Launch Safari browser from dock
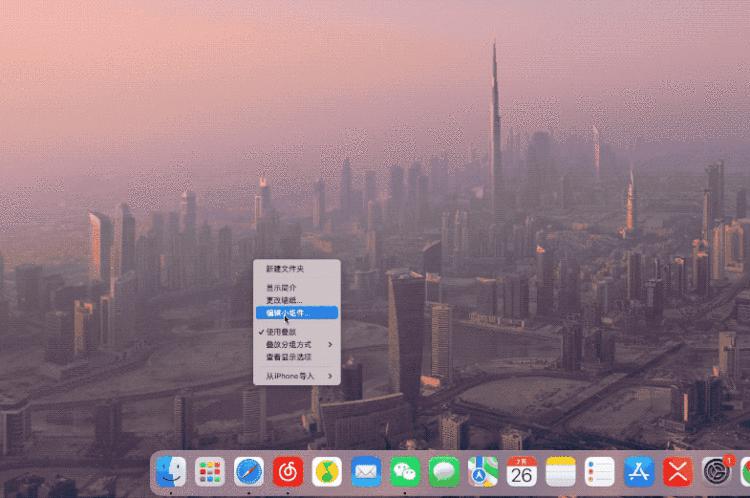750x498 pixels. (x=249, y=472)
